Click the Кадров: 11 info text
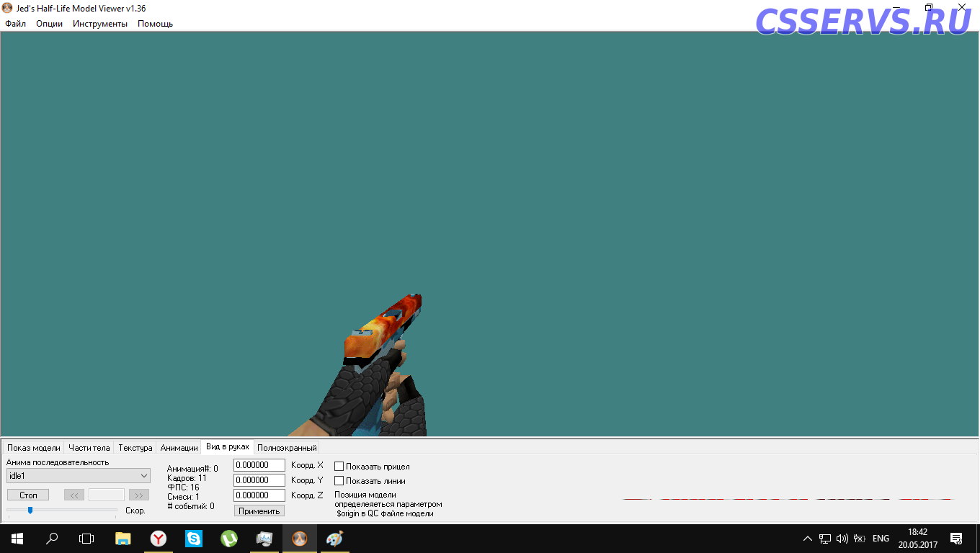The height and width of the screenshot is (553, 980). (x=187, y=478)
